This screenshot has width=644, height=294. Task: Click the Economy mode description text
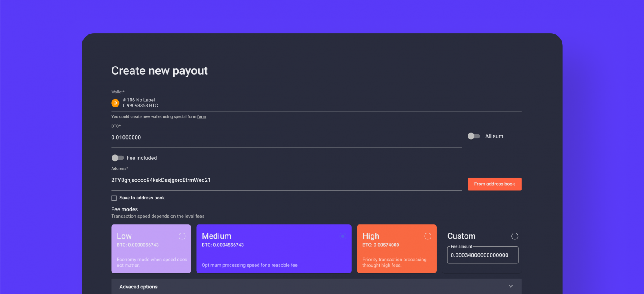coord(152,263)
